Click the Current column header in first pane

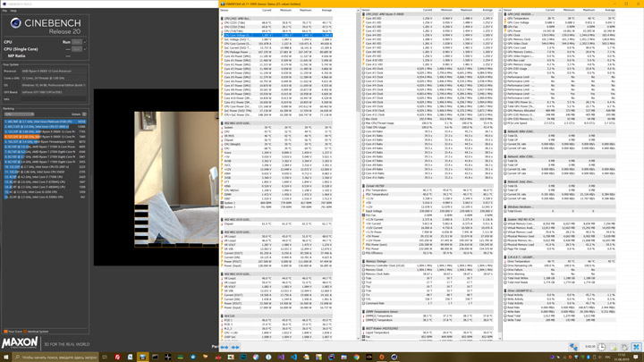pyautogui.click(x=267, y=10)
